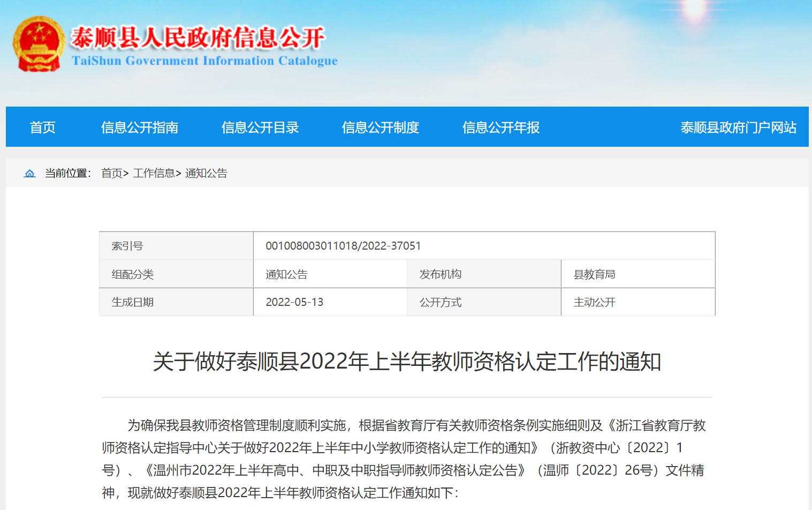Navigate to 信息公开年报
Screen dimensions: 812x510
(x=501, y=127)
